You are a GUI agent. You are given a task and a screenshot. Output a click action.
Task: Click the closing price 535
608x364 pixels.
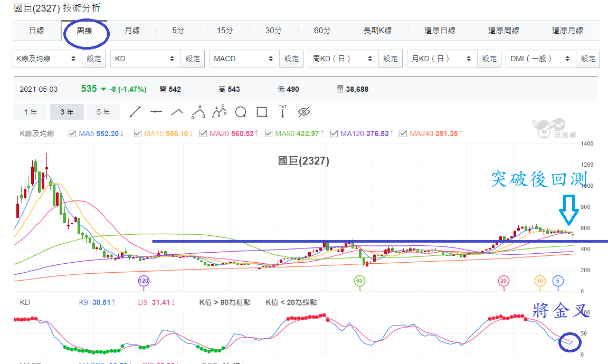pyautogui.click(x=89, y=89)
